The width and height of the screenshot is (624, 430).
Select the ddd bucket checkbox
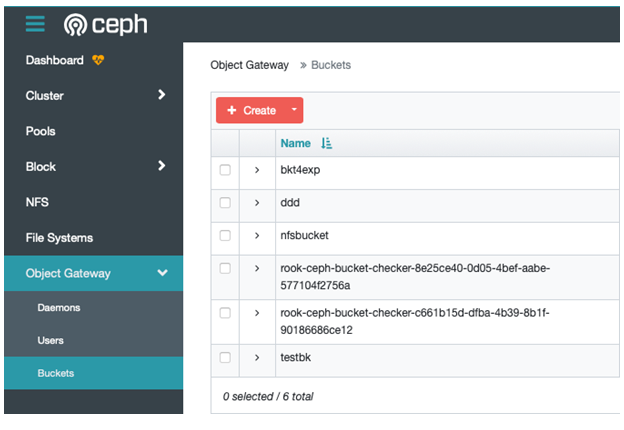pyautogui.click(x=225, y=202)
